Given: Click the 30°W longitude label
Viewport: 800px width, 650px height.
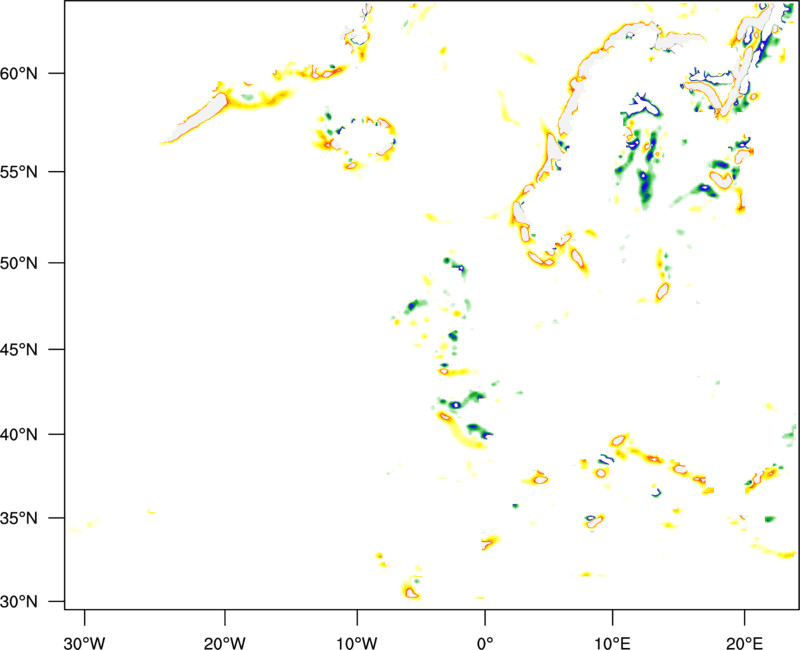Looking at the screenshot, I should [x=84, y=643].
